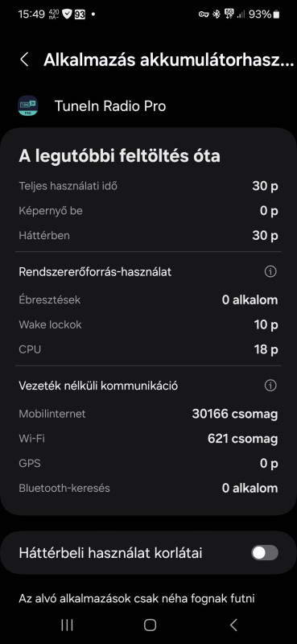Tap the Bluetooth-keresés 0 alkalom row

[148, 489]
